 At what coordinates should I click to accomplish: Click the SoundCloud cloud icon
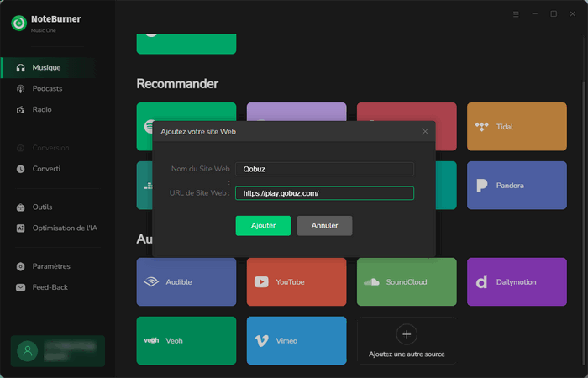(x=371, y=282)
